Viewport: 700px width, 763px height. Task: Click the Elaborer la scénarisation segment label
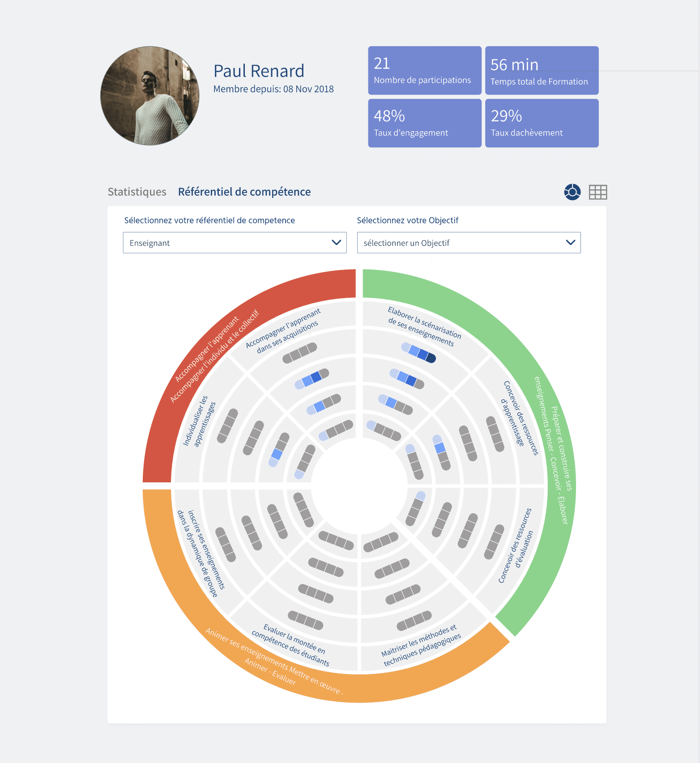point(423,327)
